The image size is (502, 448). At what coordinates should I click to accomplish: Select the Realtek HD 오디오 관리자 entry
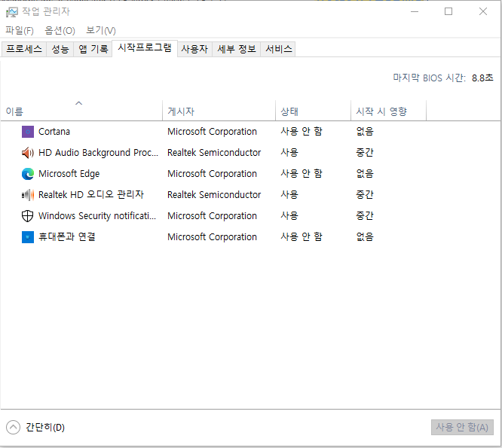pos(91,195)
